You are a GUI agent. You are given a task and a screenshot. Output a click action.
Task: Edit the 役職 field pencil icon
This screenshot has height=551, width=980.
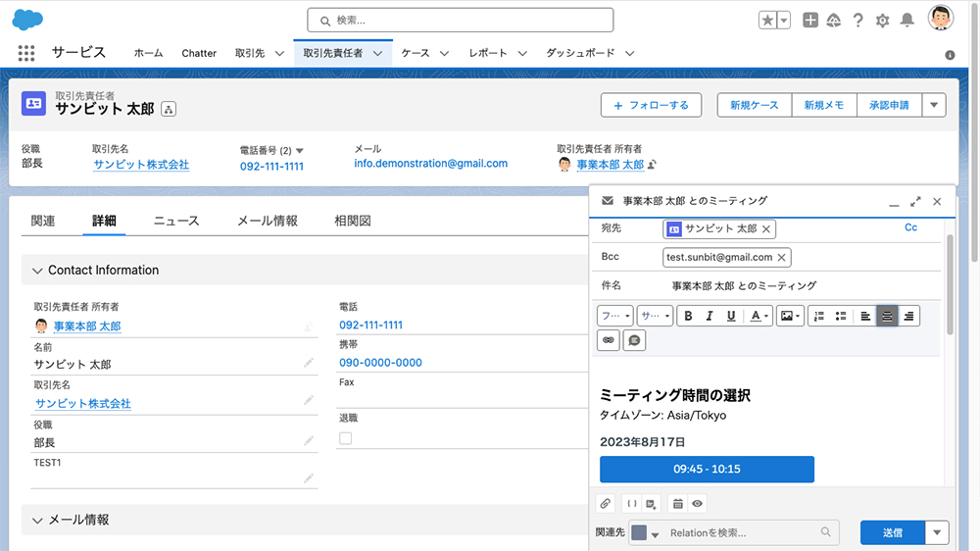308,441
